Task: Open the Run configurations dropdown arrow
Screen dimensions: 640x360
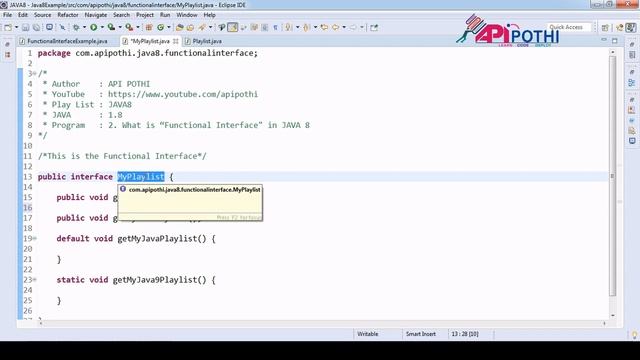Action: (102, 27)
